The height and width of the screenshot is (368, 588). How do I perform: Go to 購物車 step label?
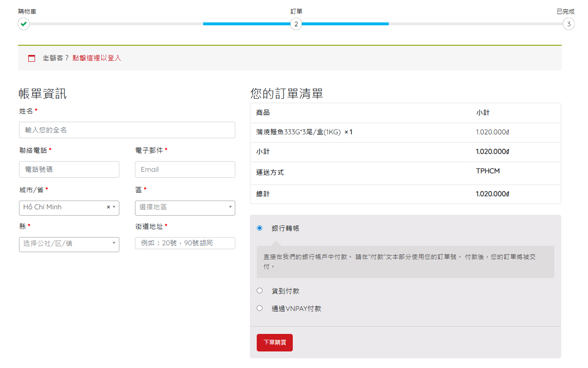point(27,11)
